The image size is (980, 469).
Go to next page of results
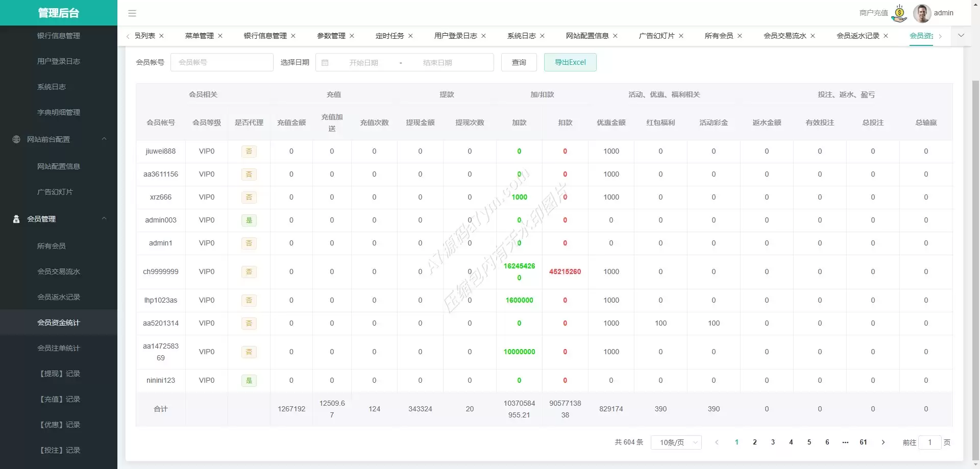coord(883,442)
